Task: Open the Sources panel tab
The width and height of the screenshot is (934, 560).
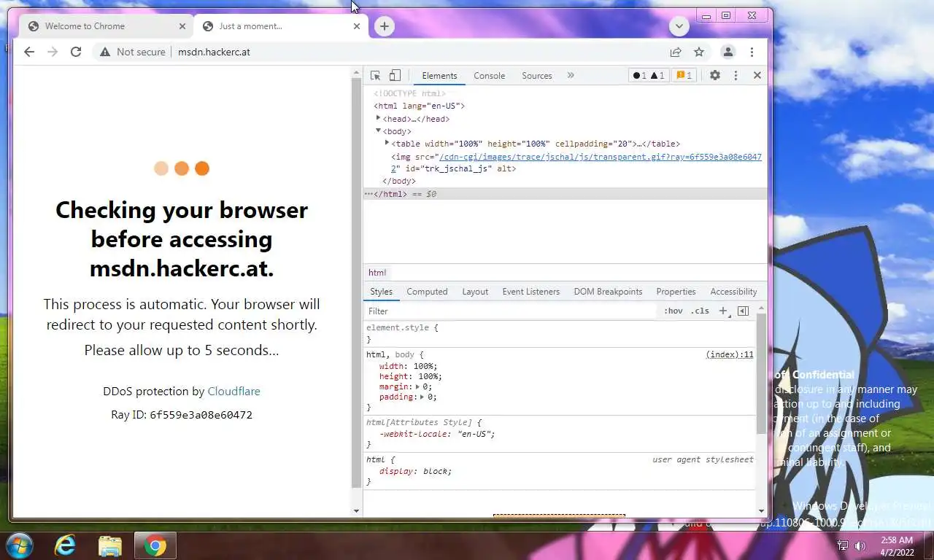Action: (537, 76)
